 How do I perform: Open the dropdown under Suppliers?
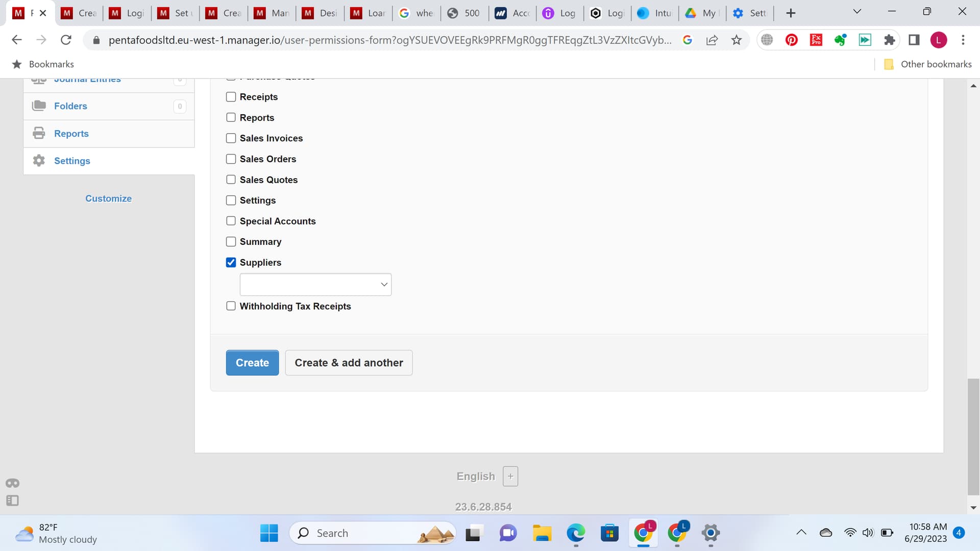coord(315,285)
